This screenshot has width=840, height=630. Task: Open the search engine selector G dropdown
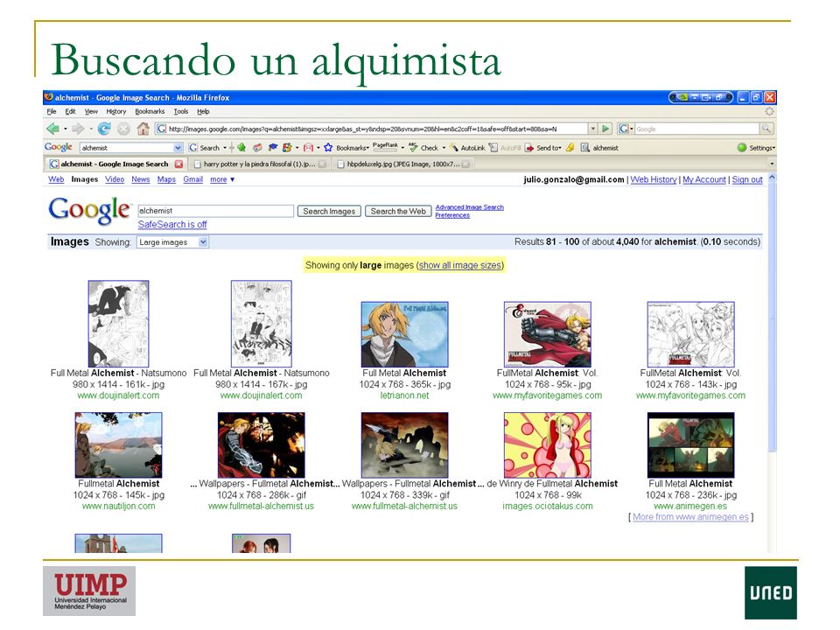coord(625,129)
